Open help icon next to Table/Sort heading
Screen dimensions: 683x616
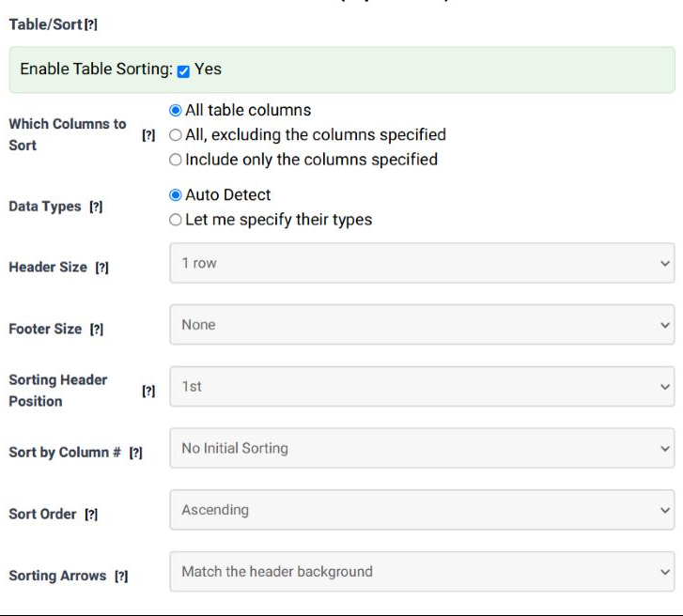tap(91, 24)
